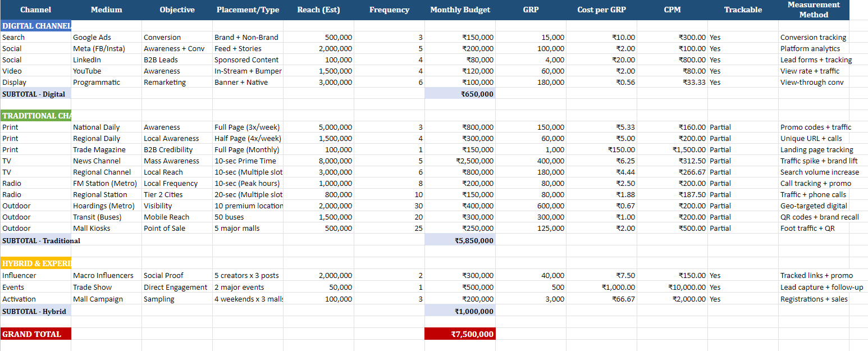The height and width of the screenshot is (351, 868).
Task: Select the red GRAND TOTAL label cell
Action: tap(36, 334)
